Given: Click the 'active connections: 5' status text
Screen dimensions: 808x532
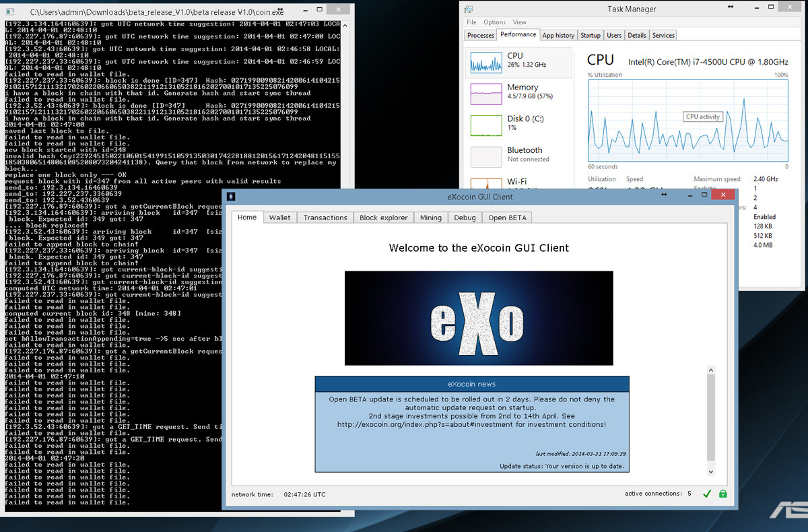Looking at the screenshot, I should coord(658,494).
